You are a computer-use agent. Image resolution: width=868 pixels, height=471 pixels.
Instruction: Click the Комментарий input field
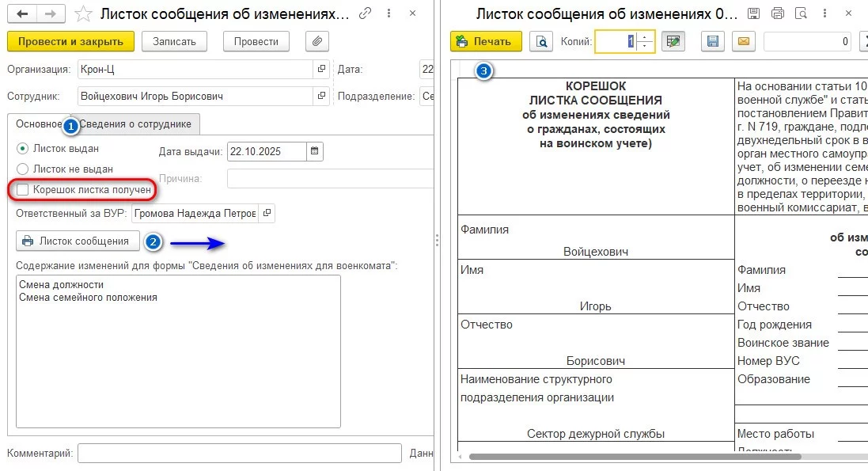[x=240, y=454]
